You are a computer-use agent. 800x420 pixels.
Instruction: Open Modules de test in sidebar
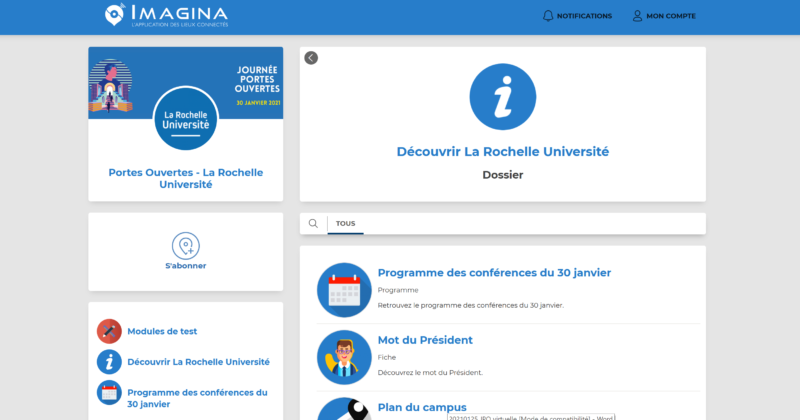pyautogui.click(x=169, y=331)
